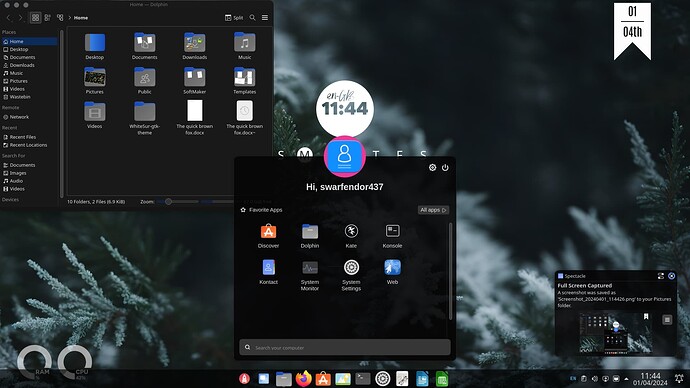Open Discover from Favorite Apps
The image size is (690, 388).
pos(268,236)
